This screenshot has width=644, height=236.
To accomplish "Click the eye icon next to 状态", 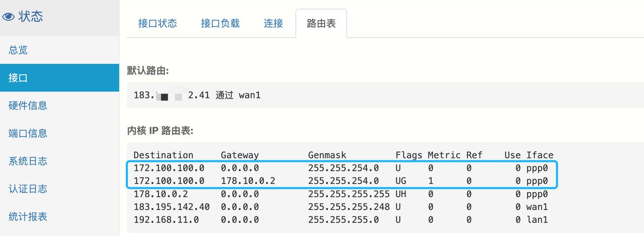I will click(x=9, y=17).
